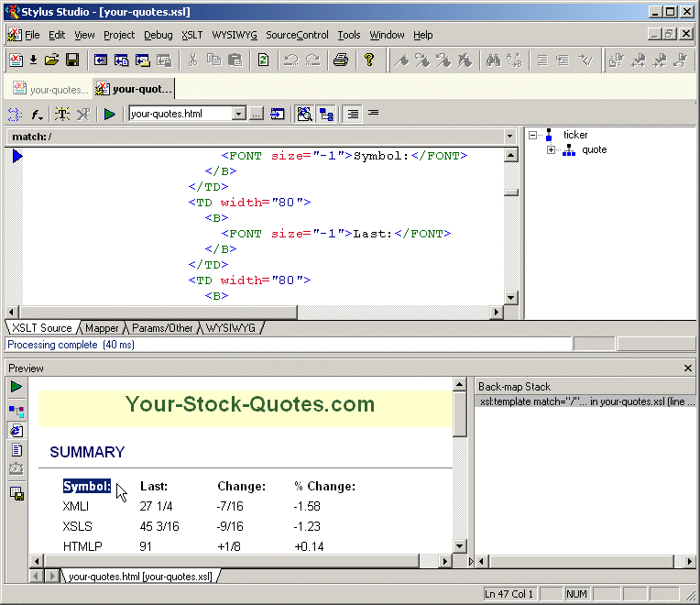Image resolution: width=700 pixels, height=605 pixels.
Task: Toggle the back-map magnifier button
Action: pyautogui.click(x=304, y=115)
